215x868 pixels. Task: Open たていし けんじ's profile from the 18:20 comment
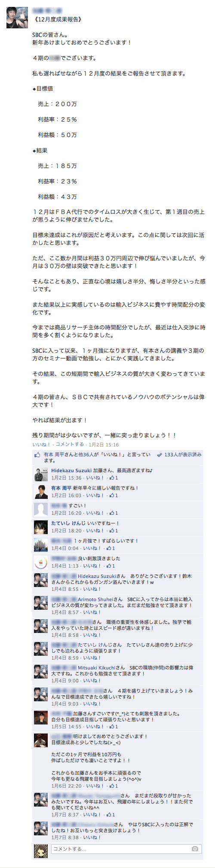coord(68,523)
